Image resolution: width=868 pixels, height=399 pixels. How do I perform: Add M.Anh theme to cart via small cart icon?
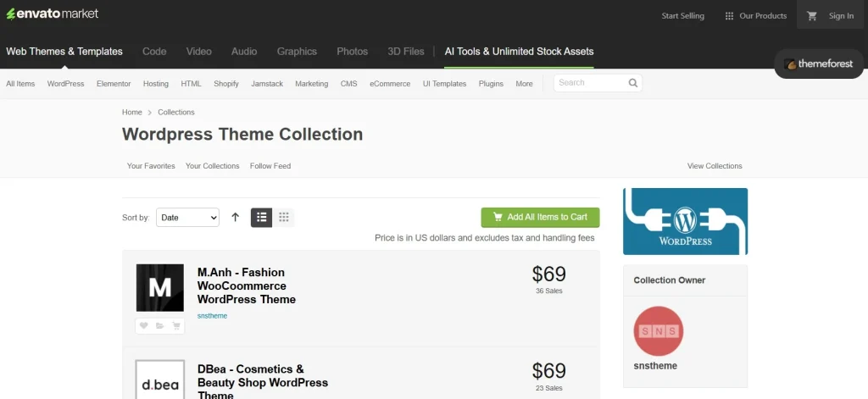[x=175, y=325]
